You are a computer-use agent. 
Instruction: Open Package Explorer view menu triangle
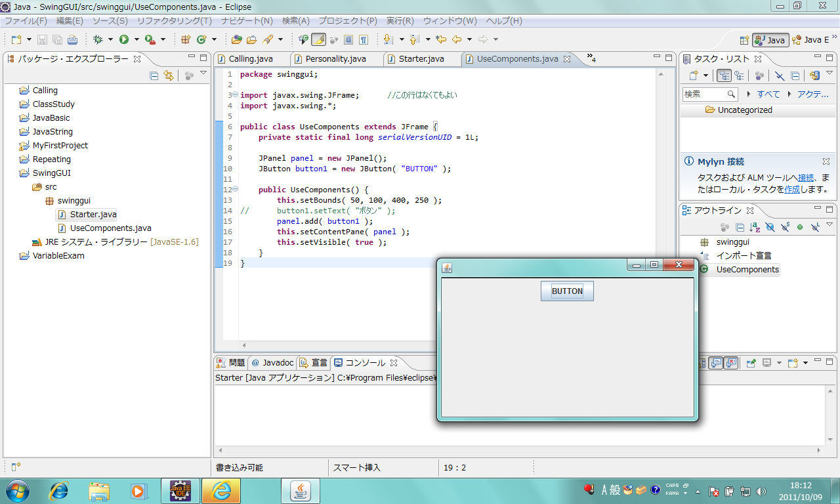[x=203, y=73]
